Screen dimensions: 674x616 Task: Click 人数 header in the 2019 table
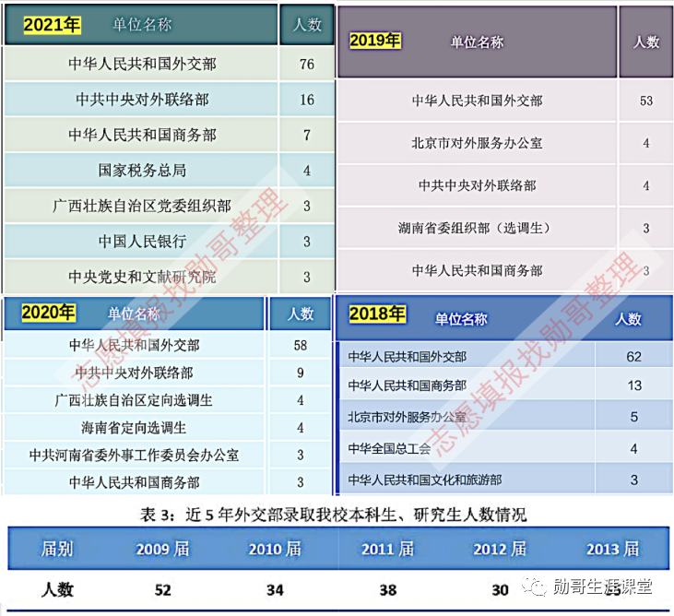pos(646,42)
